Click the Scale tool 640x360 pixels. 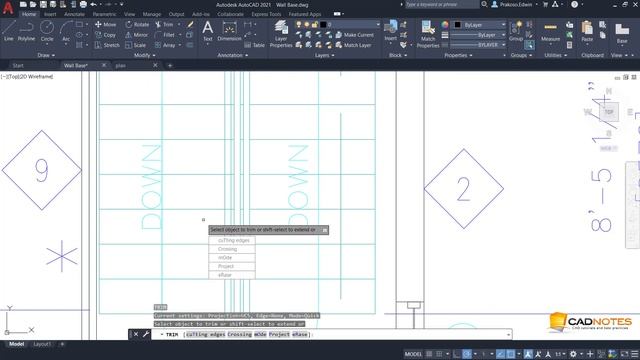click(x=136, y=45)
